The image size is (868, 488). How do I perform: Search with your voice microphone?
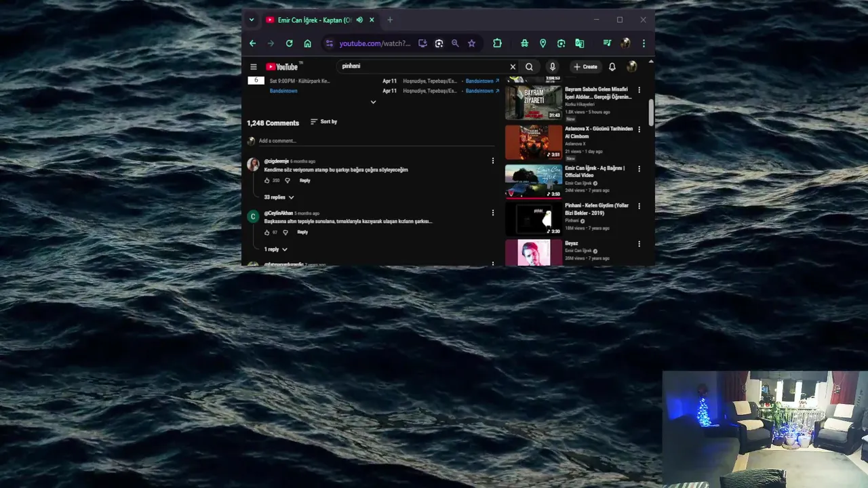tap(553, 66)
